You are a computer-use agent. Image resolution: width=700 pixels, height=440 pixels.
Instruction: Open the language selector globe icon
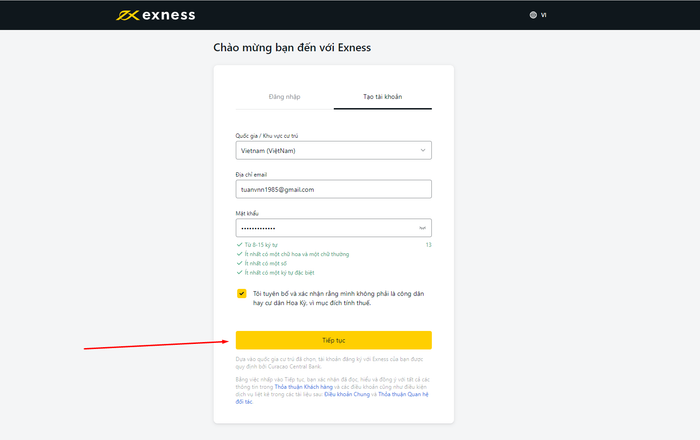[533, 15]
